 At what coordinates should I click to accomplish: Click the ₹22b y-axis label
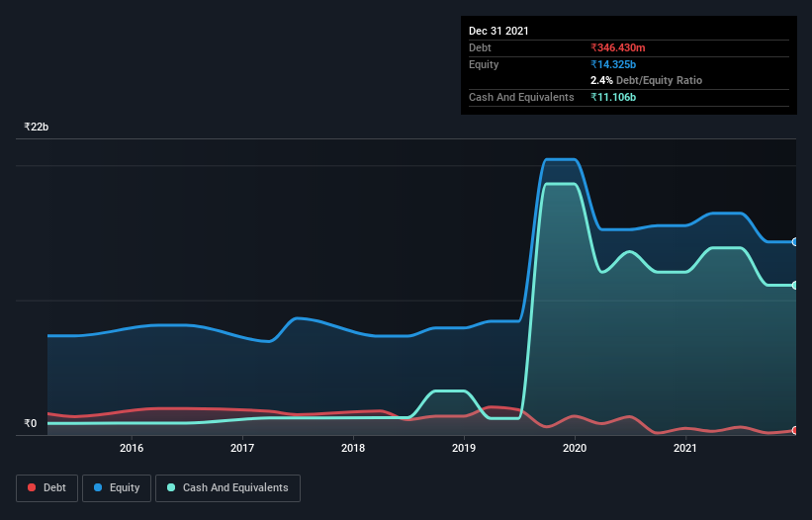click(x=37, y=127)
